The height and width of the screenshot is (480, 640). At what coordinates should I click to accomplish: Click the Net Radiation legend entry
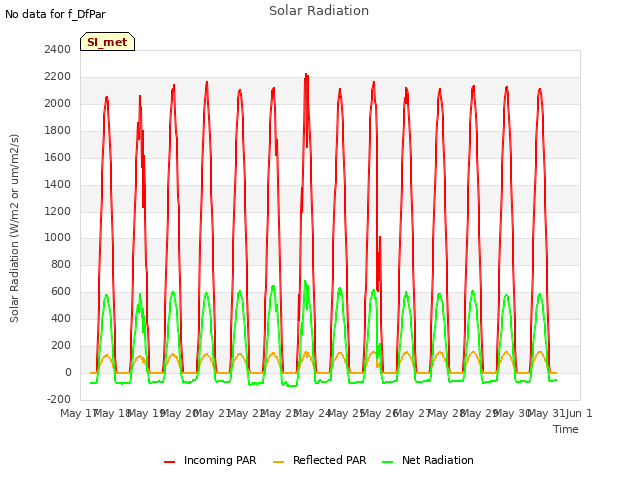[x=428, y=460]
